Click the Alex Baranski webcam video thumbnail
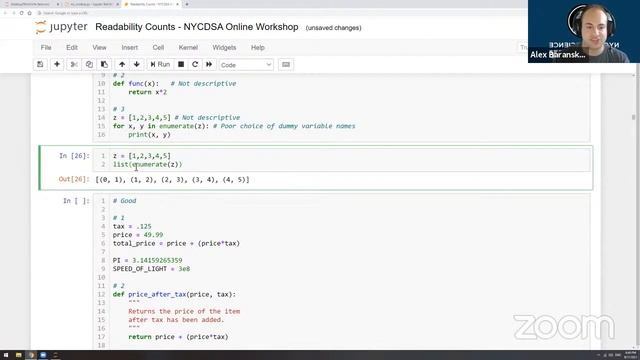The width and height of the screenshot is (640, 360). tap(584, 31)
